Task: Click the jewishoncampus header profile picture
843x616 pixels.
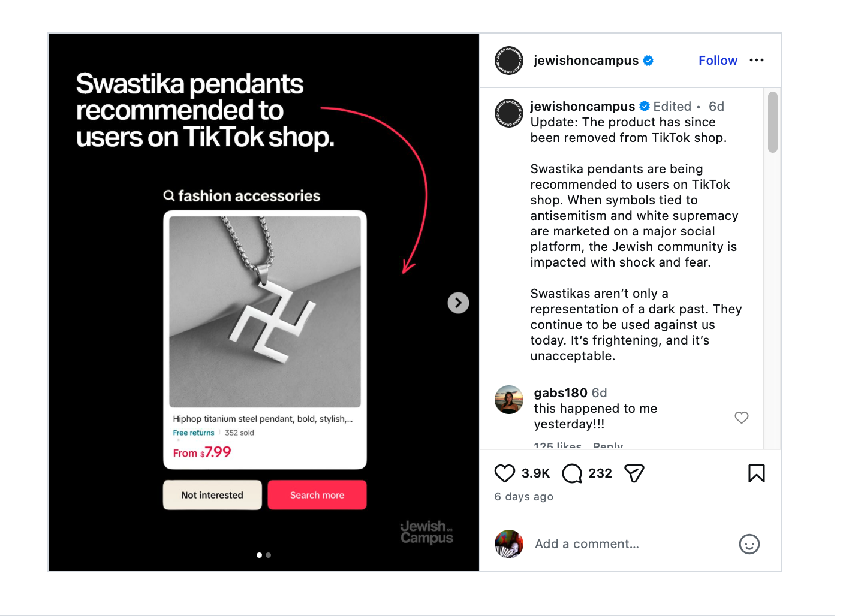Action: pos(509,61)
